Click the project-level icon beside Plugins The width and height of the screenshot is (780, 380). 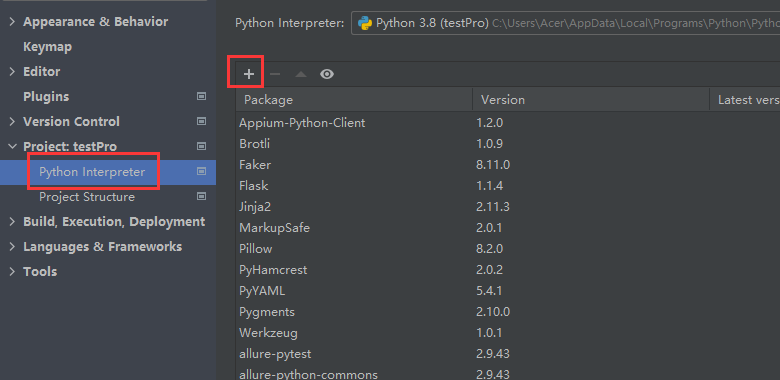coord(201,96)
